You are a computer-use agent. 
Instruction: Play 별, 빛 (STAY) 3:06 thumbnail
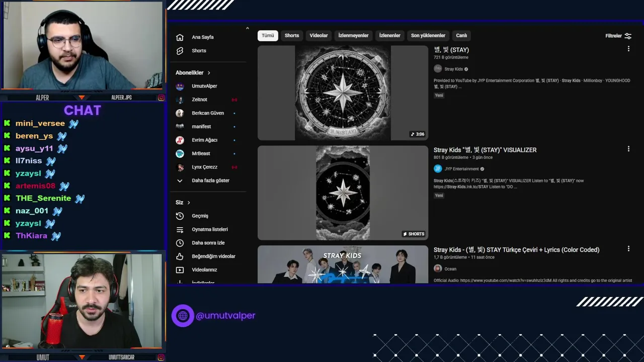pyautogui.click(x=343, y=93)
